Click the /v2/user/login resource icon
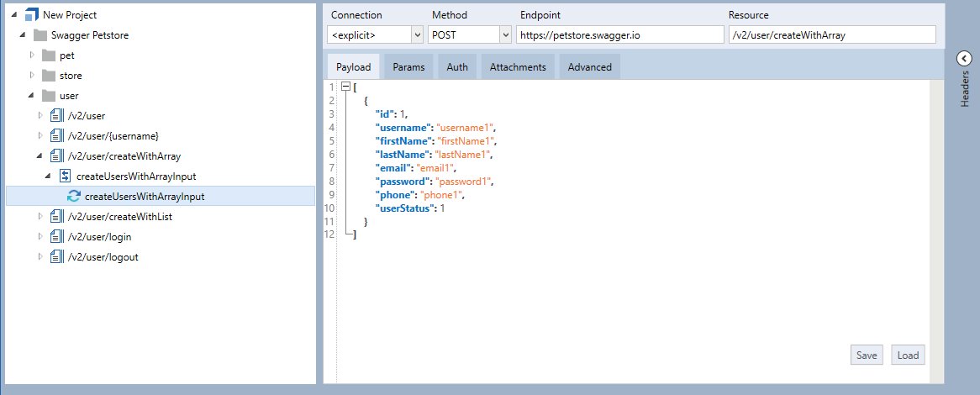 (57, 237)
